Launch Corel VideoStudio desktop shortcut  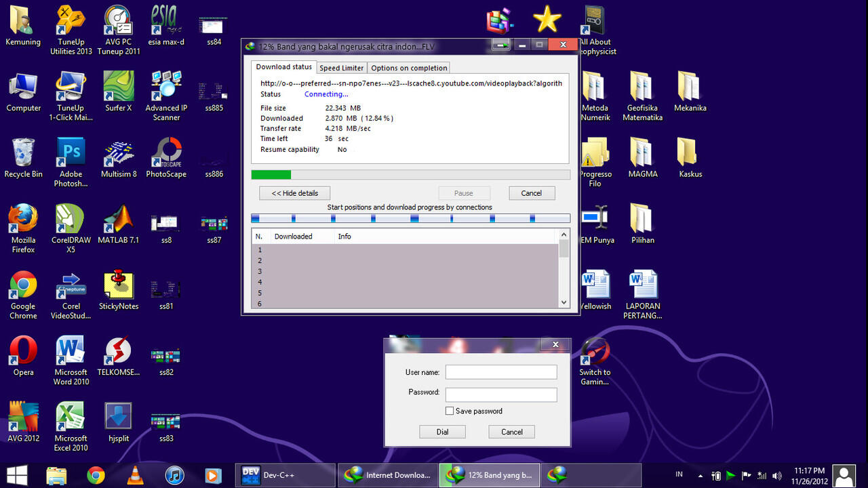click(x=71, y=296)
